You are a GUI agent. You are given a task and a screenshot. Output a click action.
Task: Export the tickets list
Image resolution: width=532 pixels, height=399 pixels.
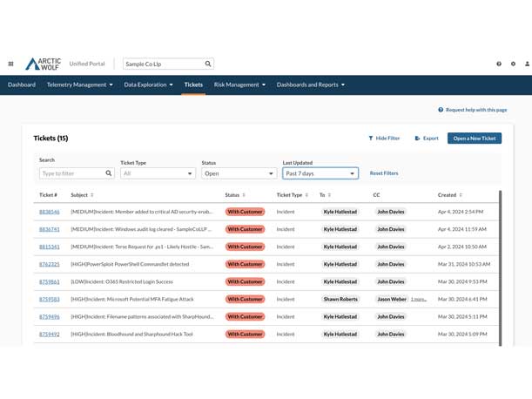[x=427, y=138]
